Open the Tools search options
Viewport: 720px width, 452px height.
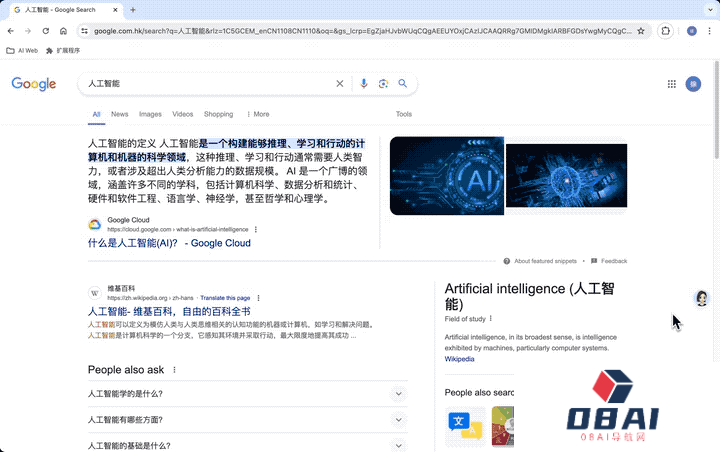point(404,114)
